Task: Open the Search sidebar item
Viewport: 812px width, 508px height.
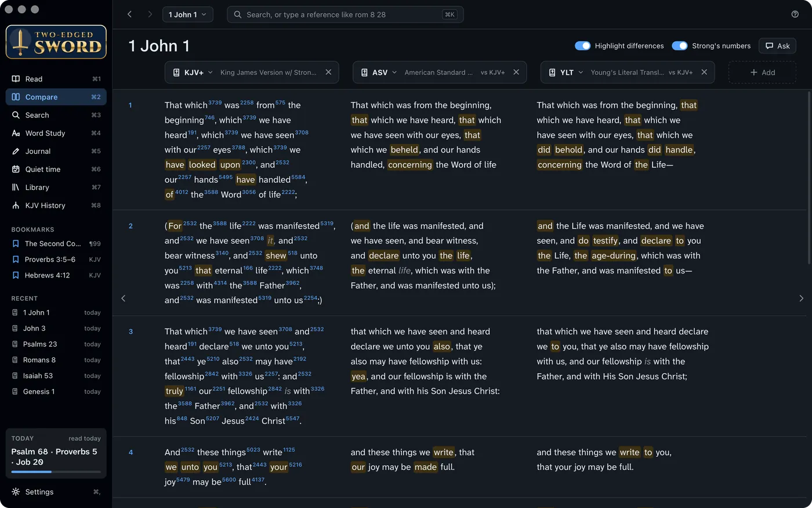Action: click(x=56, y=115)
